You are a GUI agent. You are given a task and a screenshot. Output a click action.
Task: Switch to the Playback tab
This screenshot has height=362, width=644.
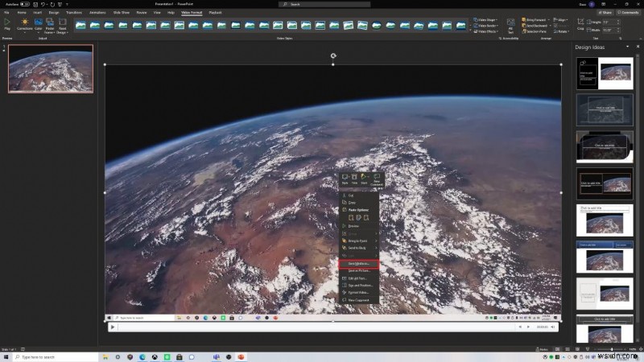click(x=215, y=13)
